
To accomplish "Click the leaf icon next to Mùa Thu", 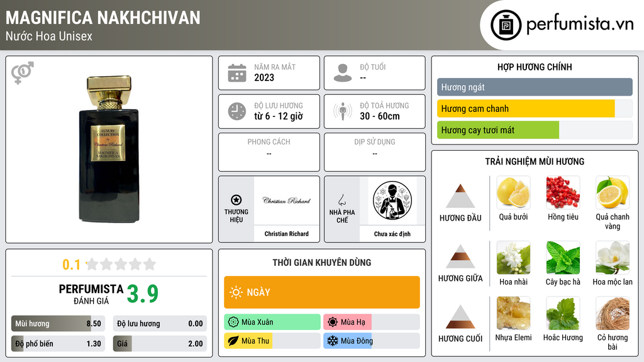I will click(x=233, y=341).
